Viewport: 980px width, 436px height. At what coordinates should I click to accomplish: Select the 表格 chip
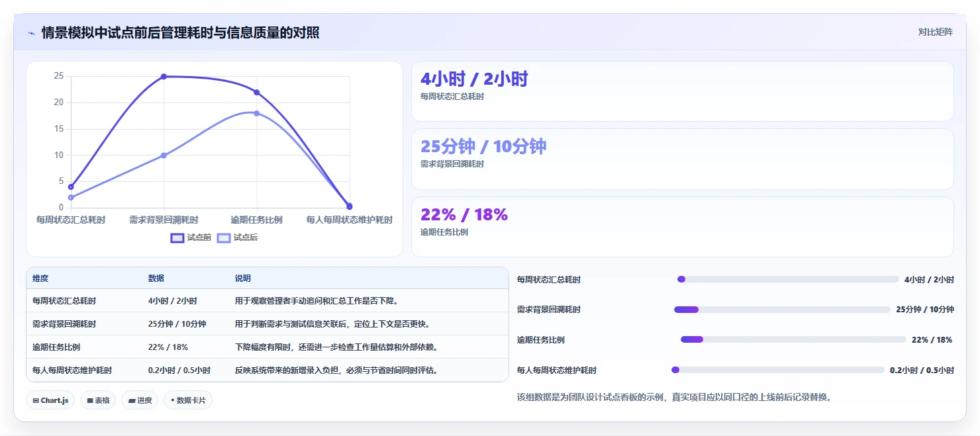tap(98, 400)
